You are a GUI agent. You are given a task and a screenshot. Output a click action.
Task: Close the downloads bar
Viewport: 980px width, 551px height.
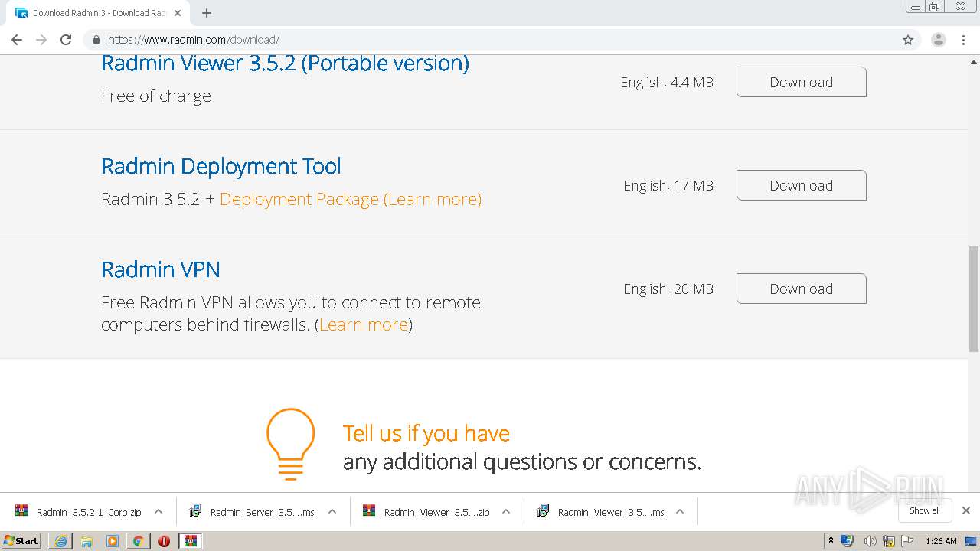pyautogui.click(x=966, y=510)
